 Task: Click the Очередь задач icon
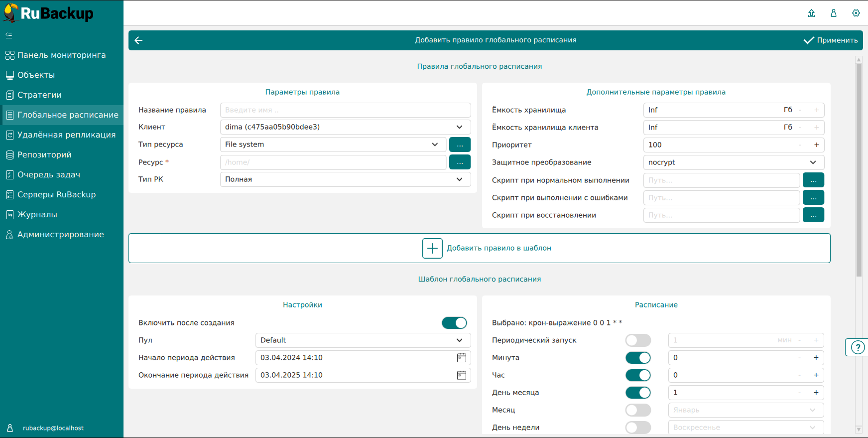[x=9, y=174]
